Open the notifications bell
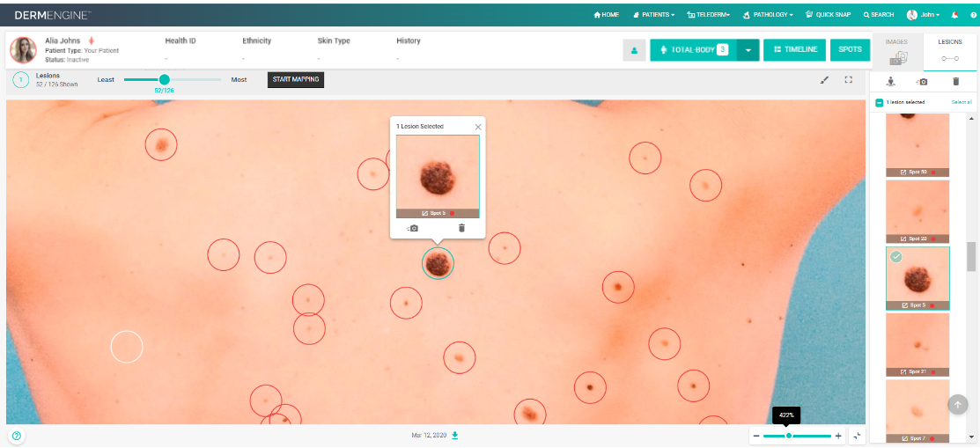980x448 pixels. (x=954, y=14)
